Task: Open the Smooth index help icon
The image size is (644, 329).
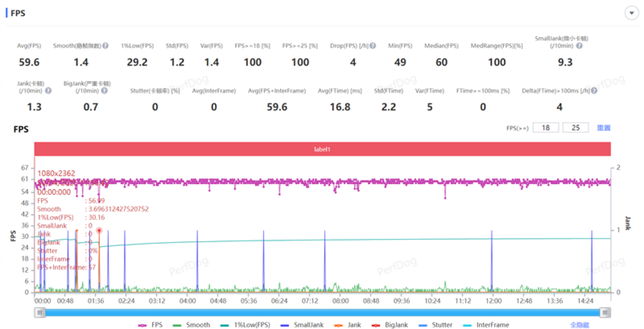Action: click(106, 45)
